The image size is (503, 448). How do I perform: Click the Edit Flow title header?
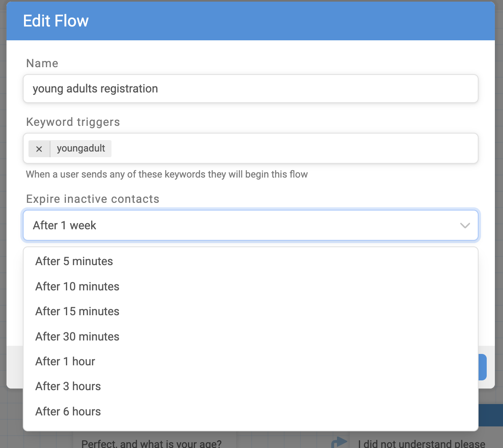55,20
